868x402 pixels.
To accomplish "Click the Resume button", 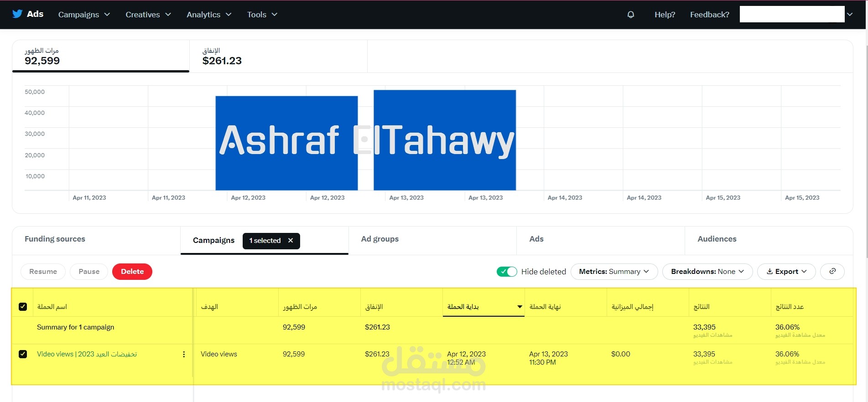I will 43,271.
